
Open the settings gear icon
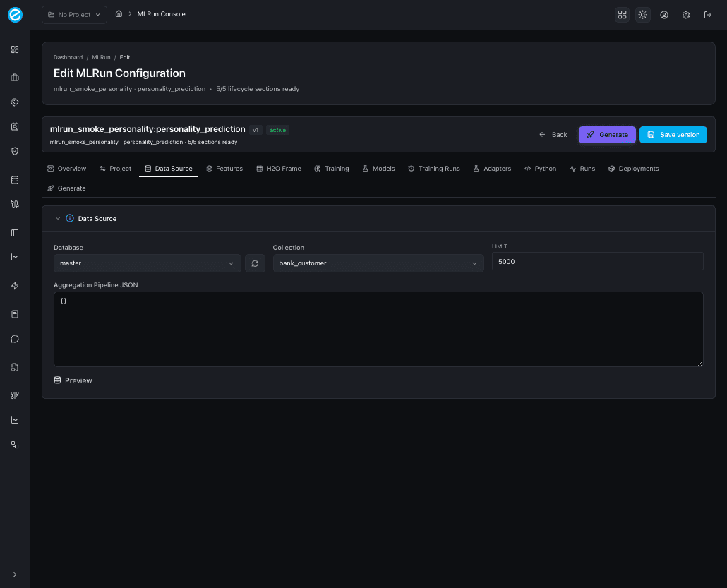click(685, 14)
